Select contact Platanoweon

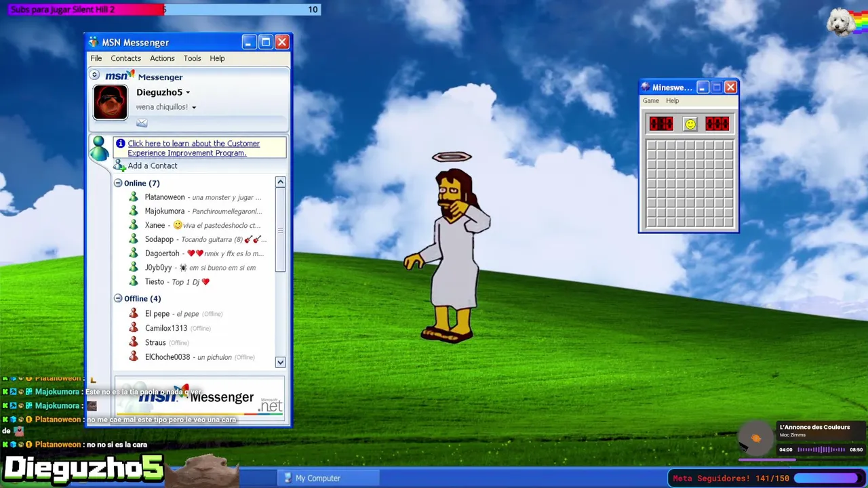pos(165,197)
